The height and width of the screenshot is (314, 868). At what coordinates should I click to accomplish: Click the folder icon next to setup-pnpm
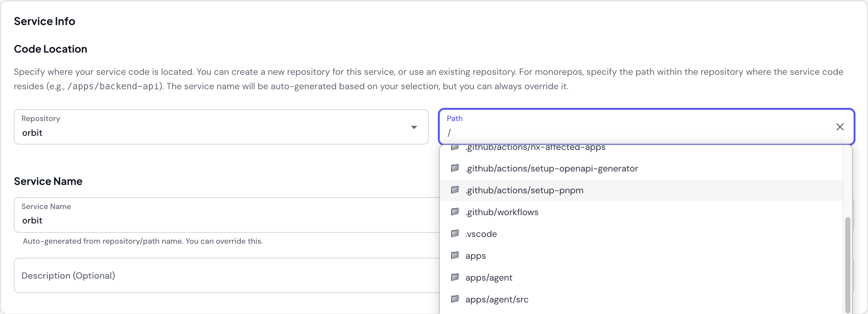(x=455, y=190)
